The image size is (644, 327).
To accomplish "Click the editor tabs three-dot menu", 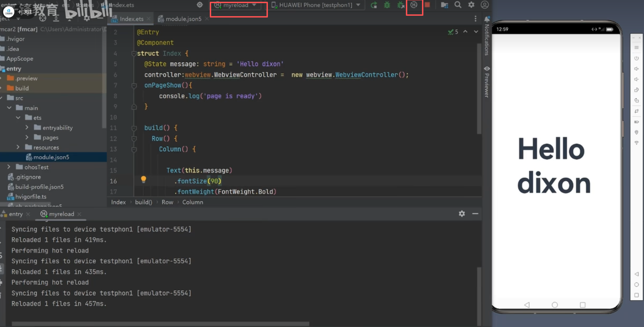I will [x=475, y=19].
